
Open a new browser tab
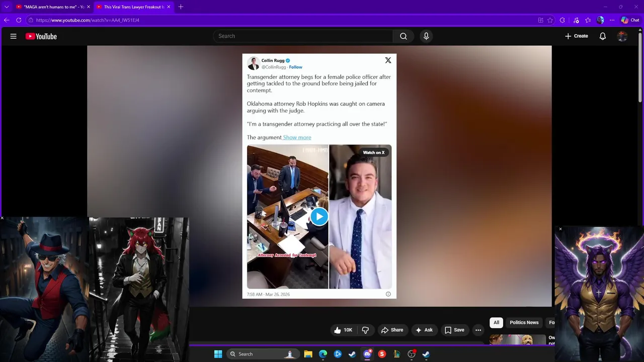[181, 7]
